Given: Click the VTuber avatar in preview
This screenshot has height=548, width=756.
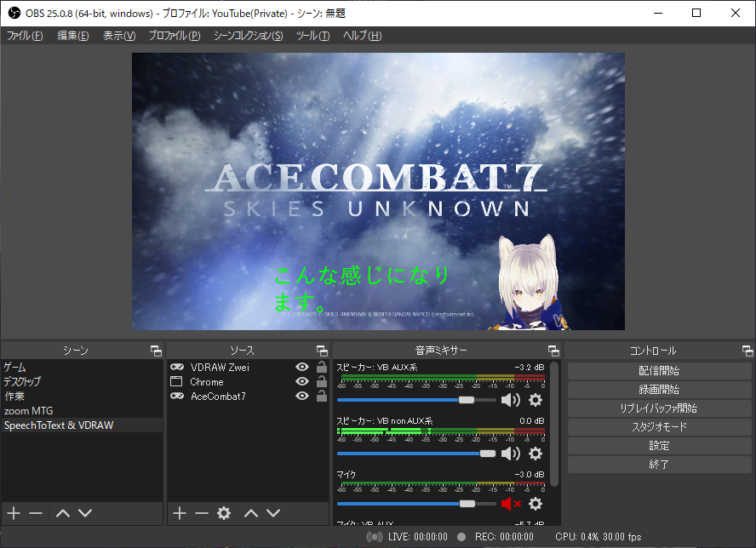Looking at the screenshot, I should (x=529, y=283).
